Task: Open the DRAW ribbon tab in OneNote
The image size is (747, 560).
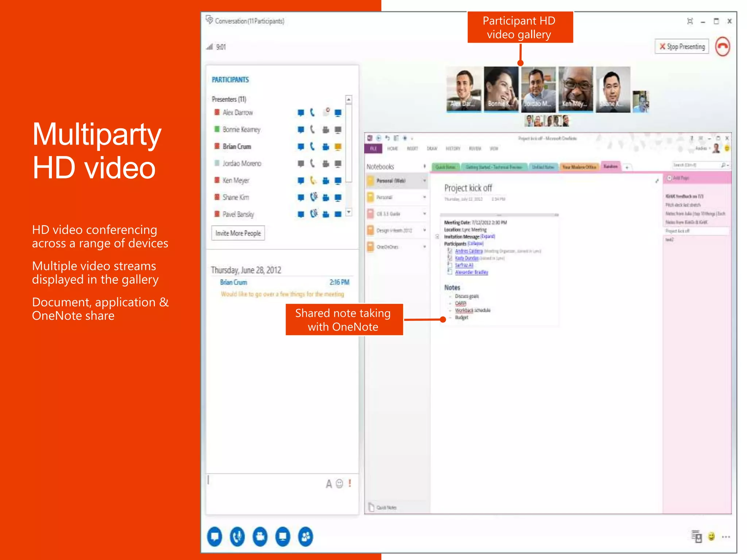Action: click(x=432, y=148)
